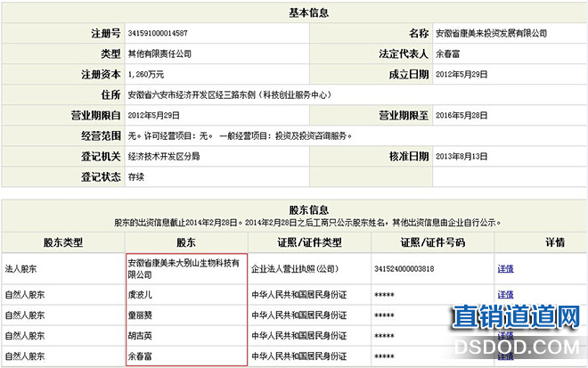The width and height of the screenshot is (588, 368).
Task: Click the 股东信息 section header
Action: point(308,209)
